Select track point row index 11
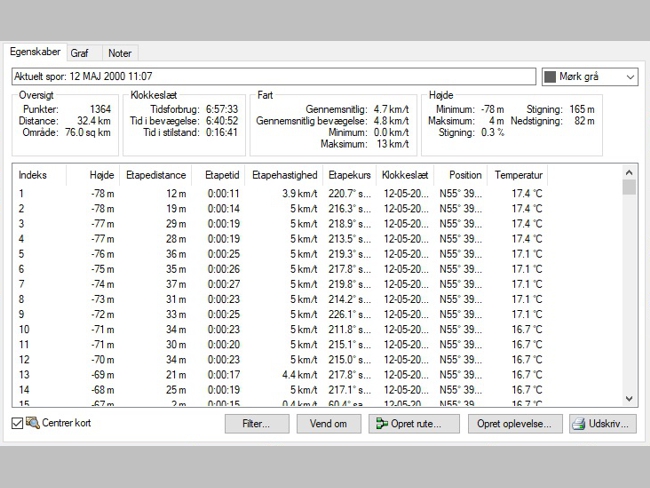The image size is (650, 488). click(x=280, y=345)
